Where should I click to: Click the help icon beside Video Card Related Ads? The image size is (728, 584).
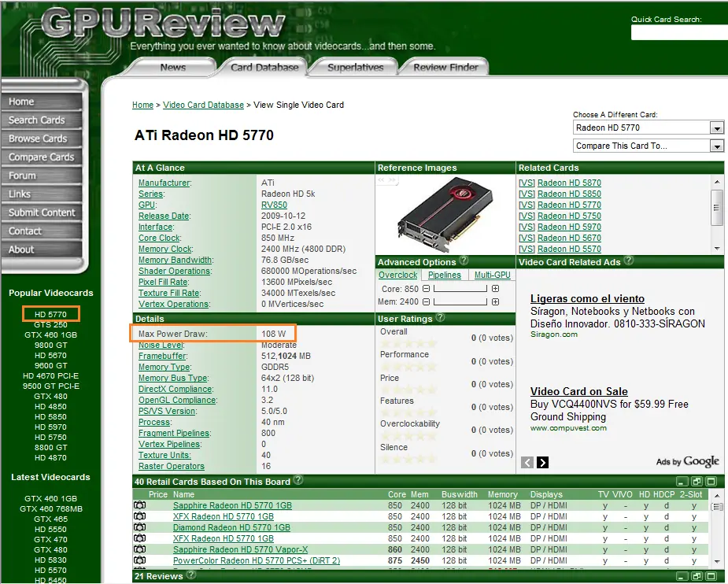pyautogui.click(x=628, y=261)
